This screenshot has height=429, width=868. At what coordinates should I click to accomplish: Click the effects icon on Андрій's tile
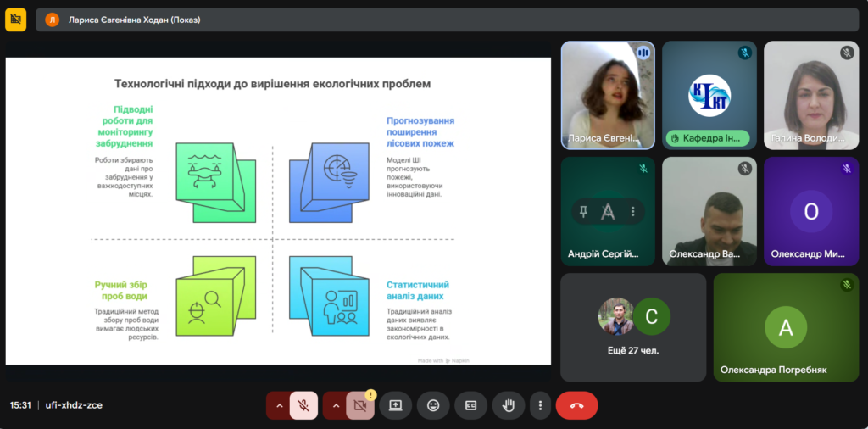pos(608,212)
